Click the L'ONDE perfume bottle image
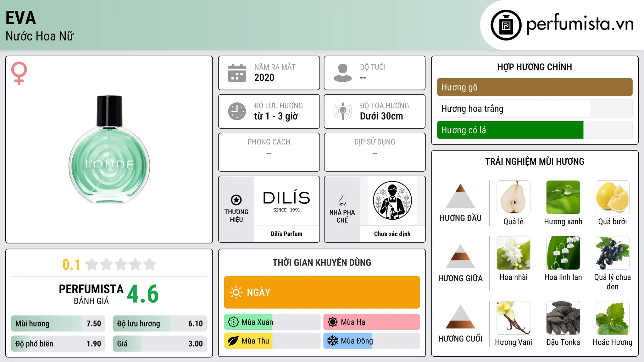644x362 pixels. point(109,150)
